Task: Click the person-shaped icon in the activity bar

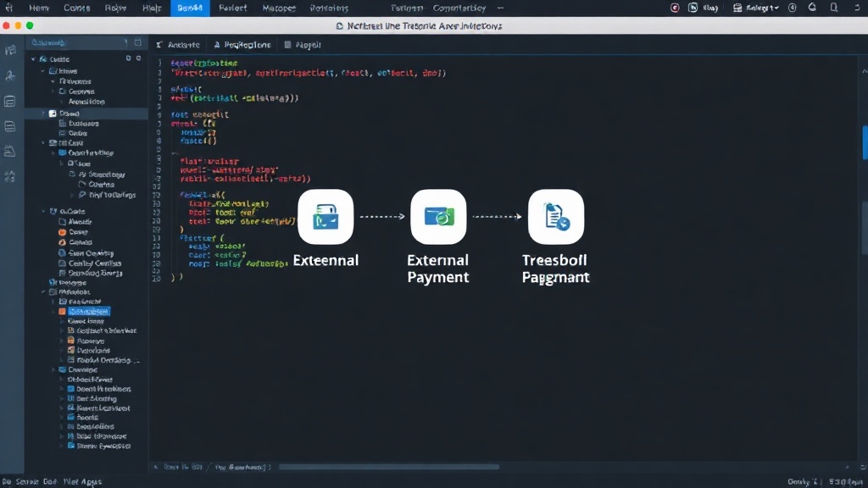Action: click(x=10, y=75)
